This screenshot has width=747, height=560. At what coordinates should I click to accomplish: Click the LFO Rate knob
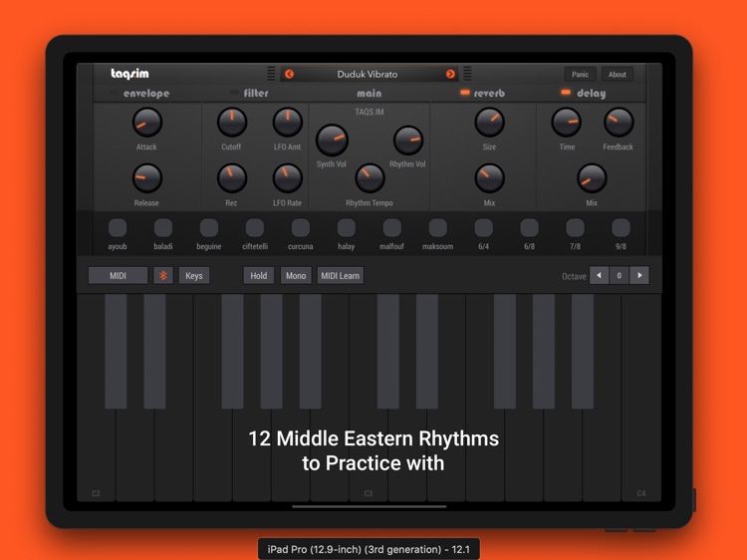point(287,178)
